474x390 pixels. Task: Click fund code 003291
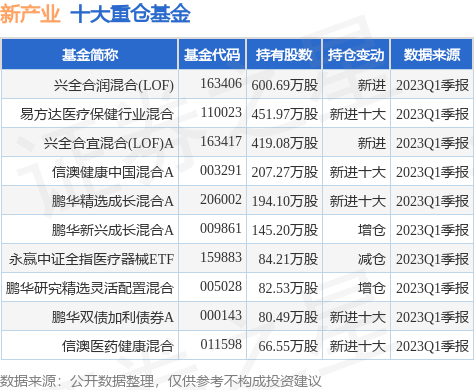[221, 170]
